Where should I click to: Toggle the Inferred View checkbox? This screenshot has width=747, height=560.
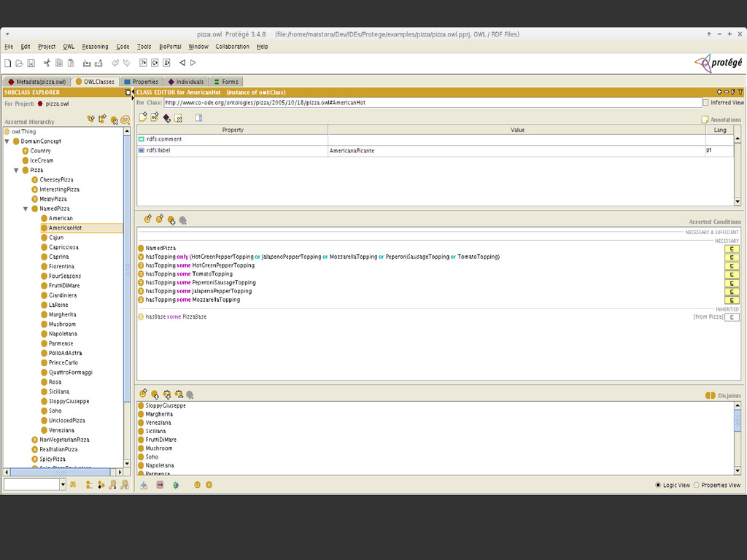[706, 102]
